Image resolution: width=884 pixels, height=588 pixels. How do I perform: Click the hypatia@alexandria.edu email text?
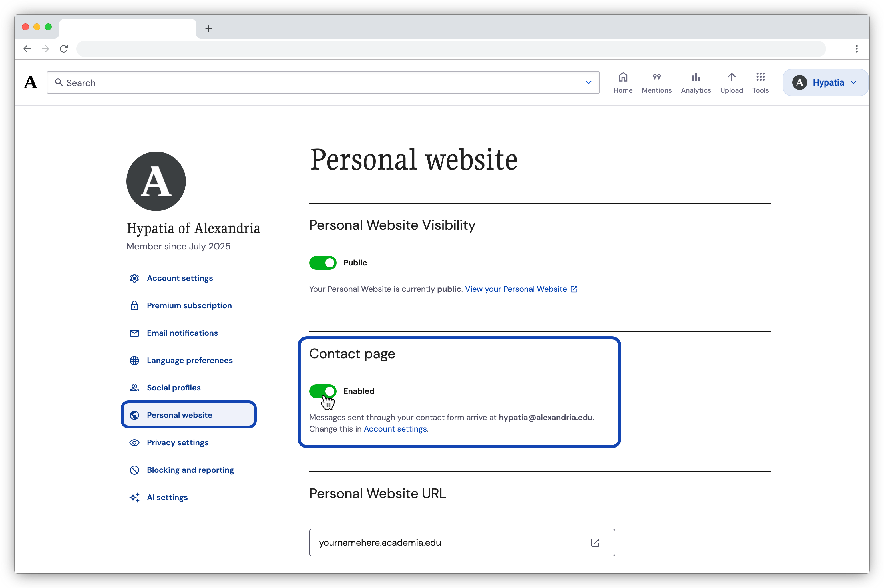[545, 417]
